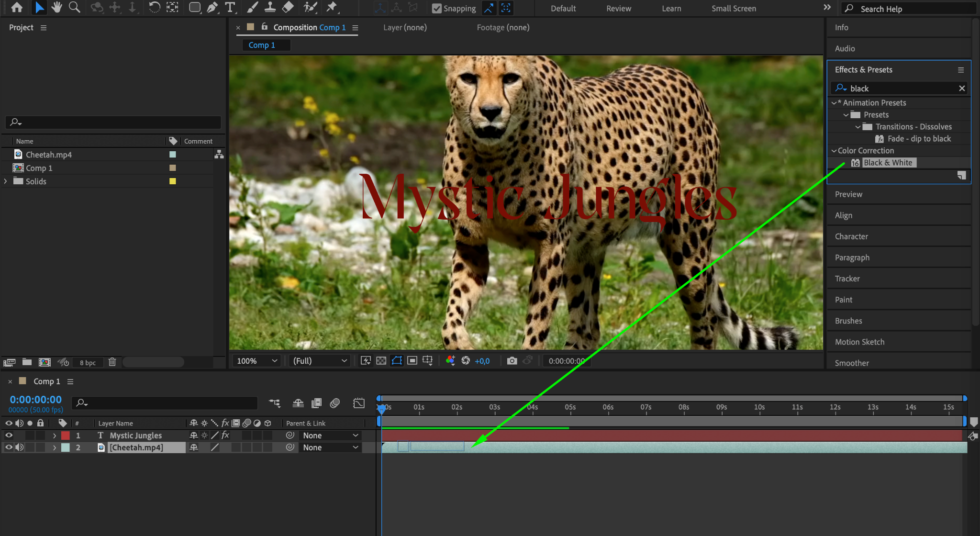Select the Puppet Pin tool

click(x=331, y=7)
